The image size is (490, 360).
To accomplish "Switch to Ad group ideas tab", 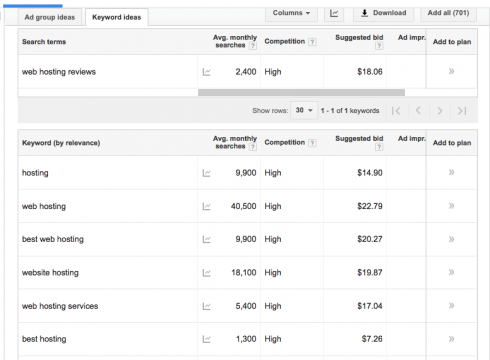I will click(x=50, y=17).
